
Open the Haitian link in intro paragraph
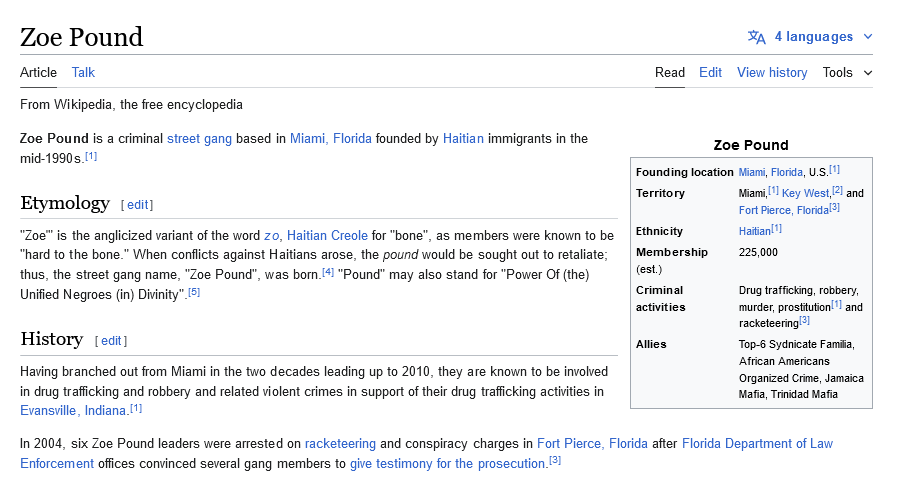(x=463, y=139)
